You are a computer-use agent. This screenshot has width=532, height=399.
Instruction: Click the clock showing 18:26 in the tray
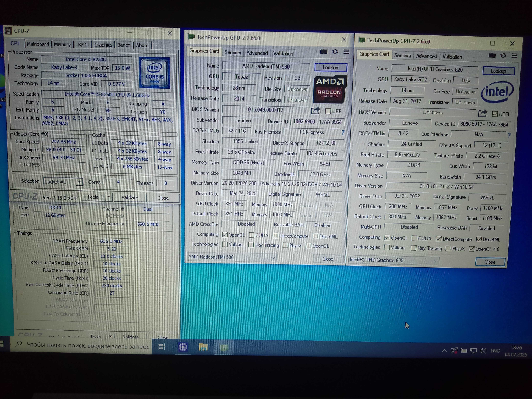coord(516,348)
